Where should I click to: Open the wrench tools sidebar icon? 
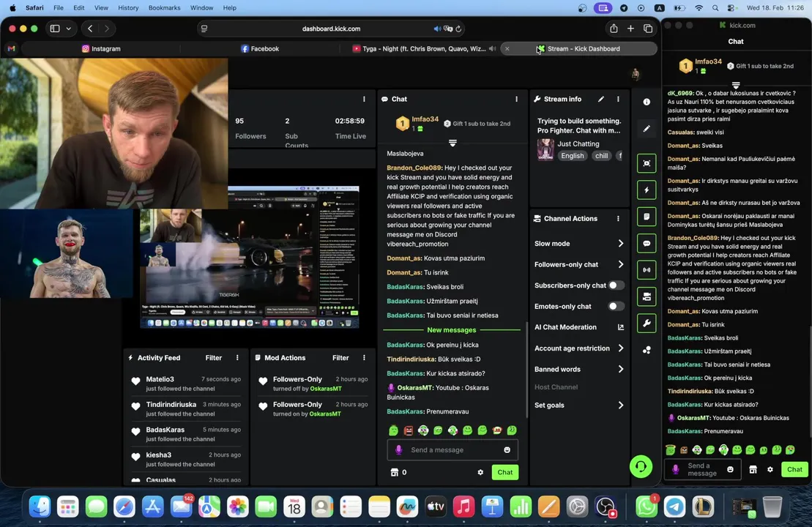coord(647,324)
